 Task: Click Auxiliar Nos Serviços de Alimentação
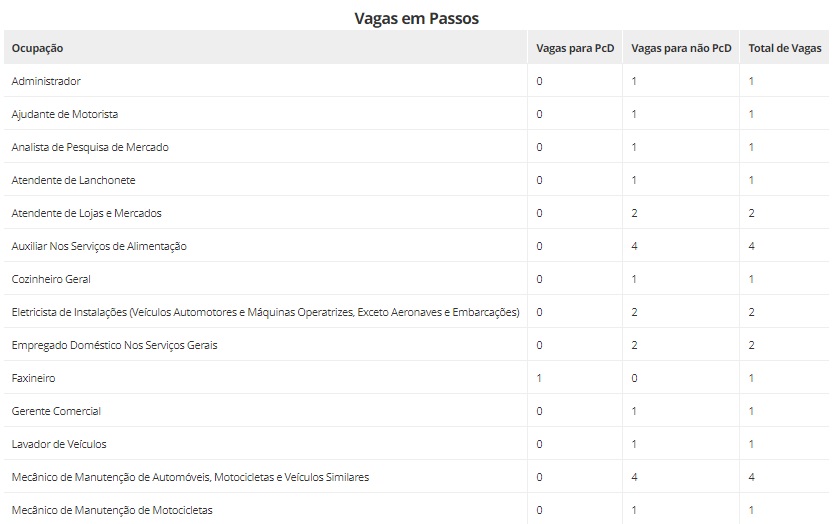coord(99,246)
